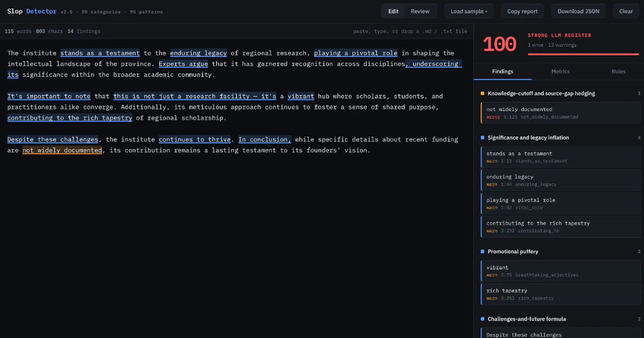Switch to Edit mode
Viewport: 644px width, 338px height.
tap(393, 11)
